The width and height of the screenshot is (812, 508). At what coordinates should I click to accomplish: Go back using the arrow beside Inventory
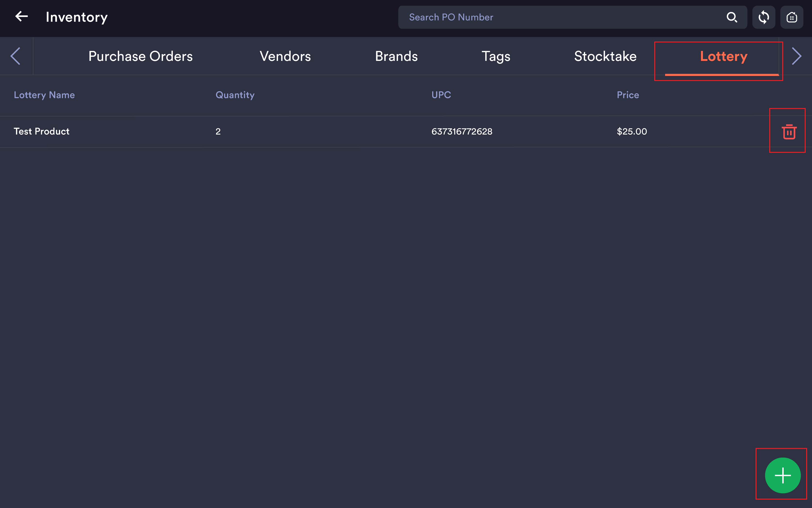(22, 16)
